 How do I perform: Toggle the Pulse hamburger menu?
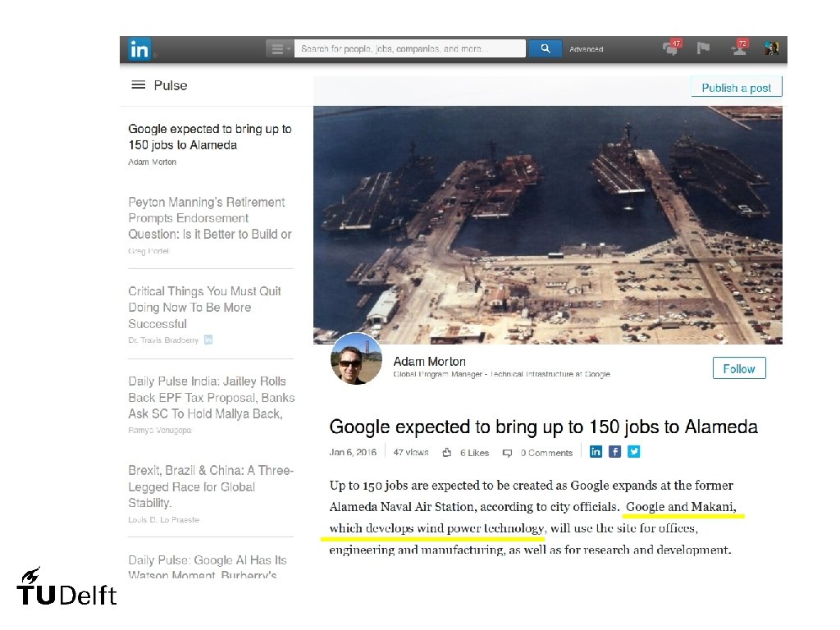pyautogui.click(x=138, y=85)
